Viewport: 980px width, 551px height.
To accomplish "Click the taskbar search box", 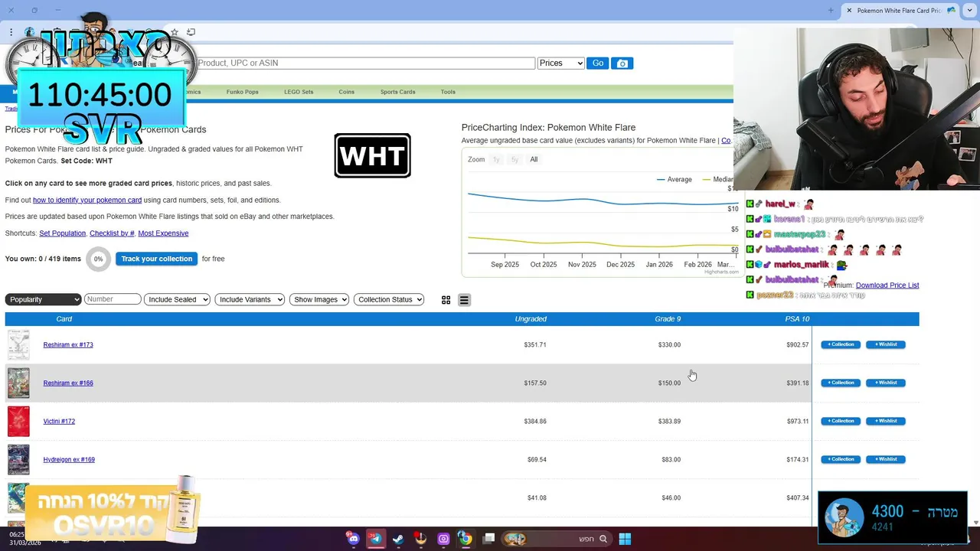I will coord(556,539).
